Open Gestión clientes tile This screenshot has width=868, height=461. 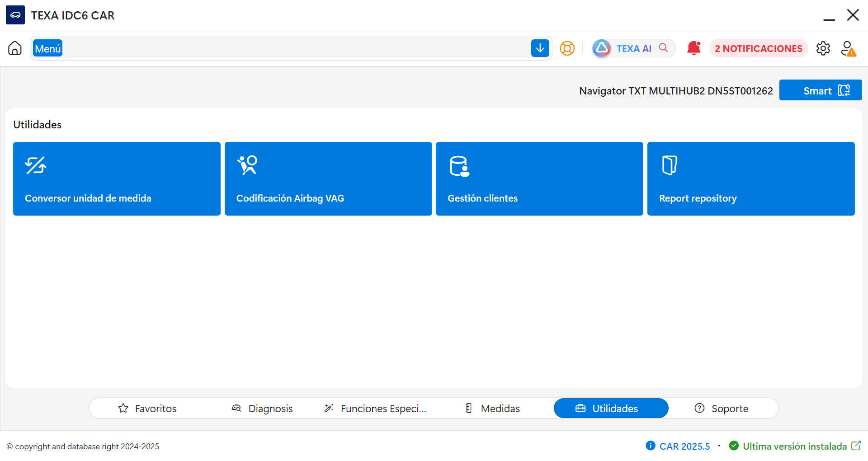[x=539, y=179]
